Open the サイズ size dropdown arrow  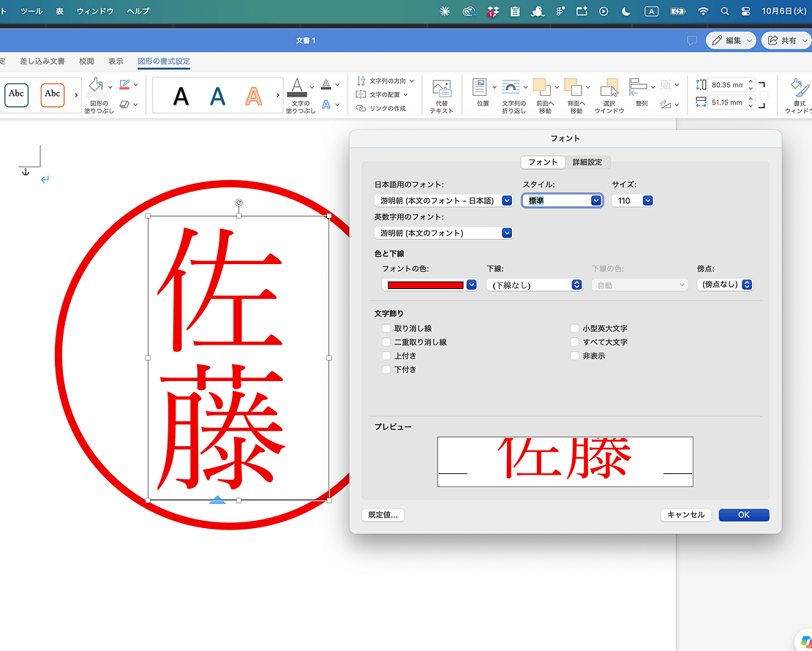(648, 200)
